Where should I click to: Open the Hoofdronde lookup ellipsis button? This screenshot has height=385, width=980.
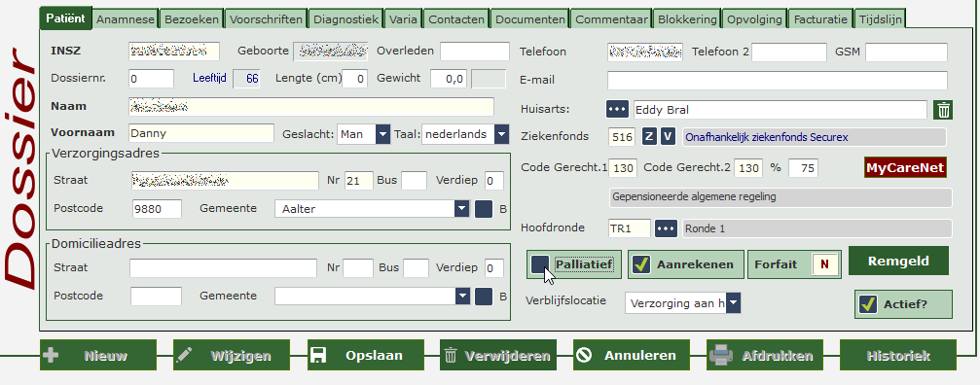click(667, 228)
